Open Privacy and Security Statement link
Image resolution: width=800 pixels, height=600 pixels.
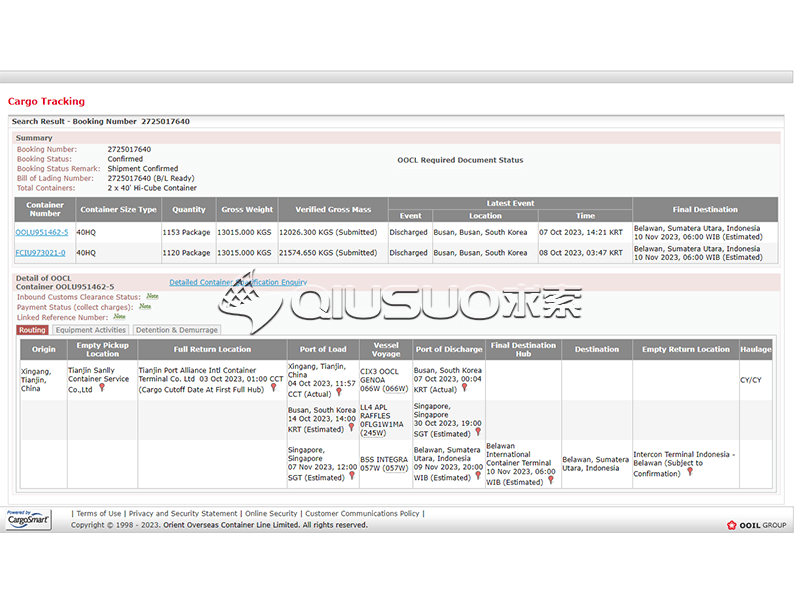183,514
